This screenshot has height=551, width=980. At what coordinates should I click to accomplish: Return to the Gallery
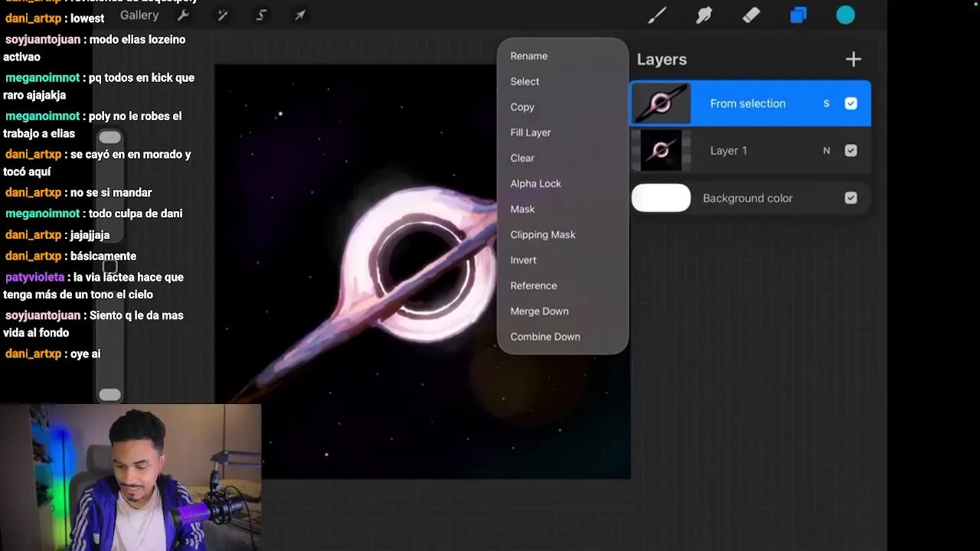coord(139,15)
